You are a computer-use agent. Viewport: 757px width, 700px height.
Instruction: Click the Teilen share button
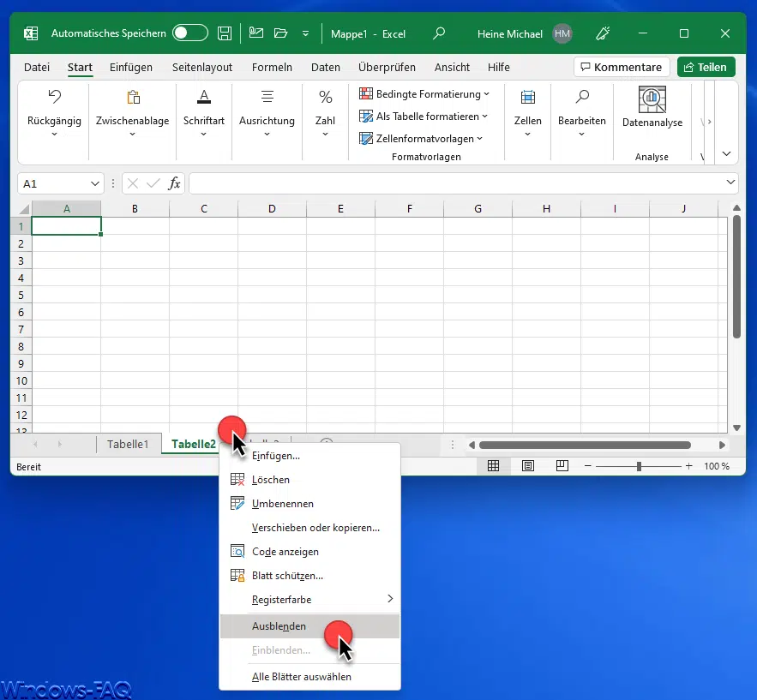tap(706, 67)
